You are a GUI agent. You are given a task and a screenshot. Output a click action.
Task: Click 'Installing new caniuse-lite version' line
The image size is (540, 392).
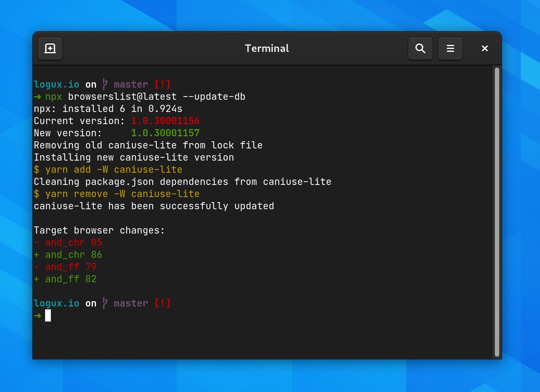pyautogui.click(x=134, y=157)
